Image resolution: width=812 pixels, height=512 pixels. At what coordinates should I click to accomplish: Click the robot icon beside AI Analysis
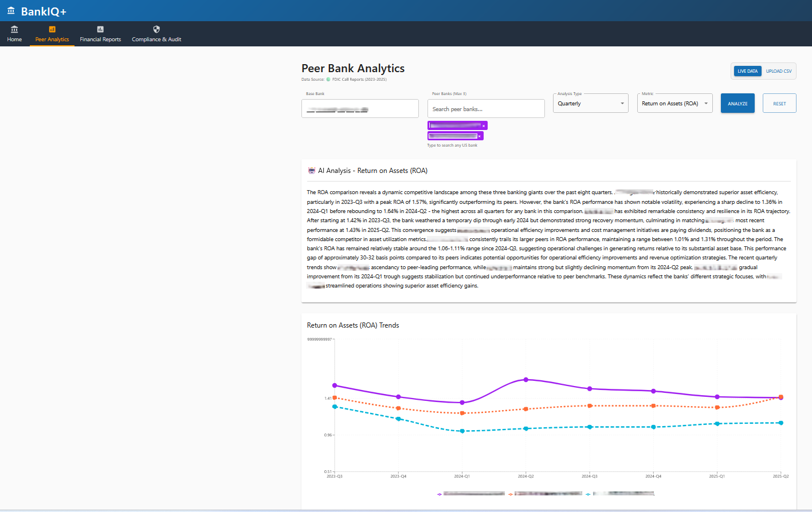(x=311, y=171)
